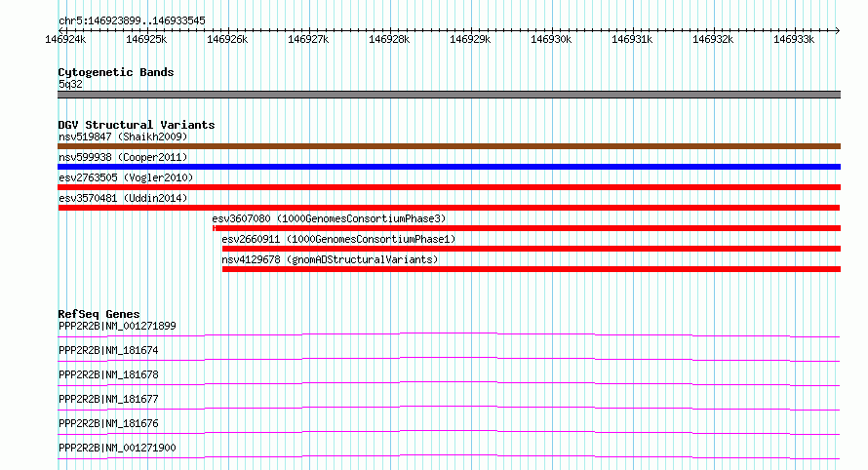Open the esv2660911 1000GenomesConsortiumPhase1 label

point(338,239)
